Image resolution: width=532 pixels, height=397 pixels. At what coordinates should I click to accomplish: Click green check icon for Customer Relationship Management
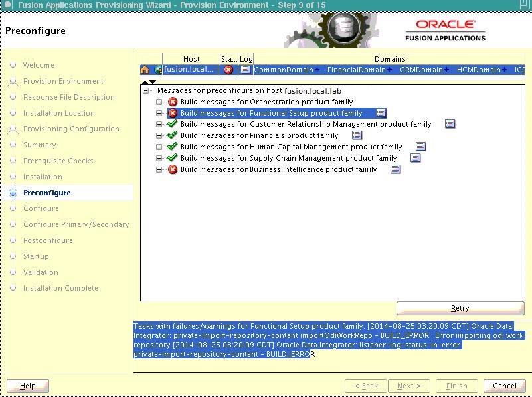173,123
